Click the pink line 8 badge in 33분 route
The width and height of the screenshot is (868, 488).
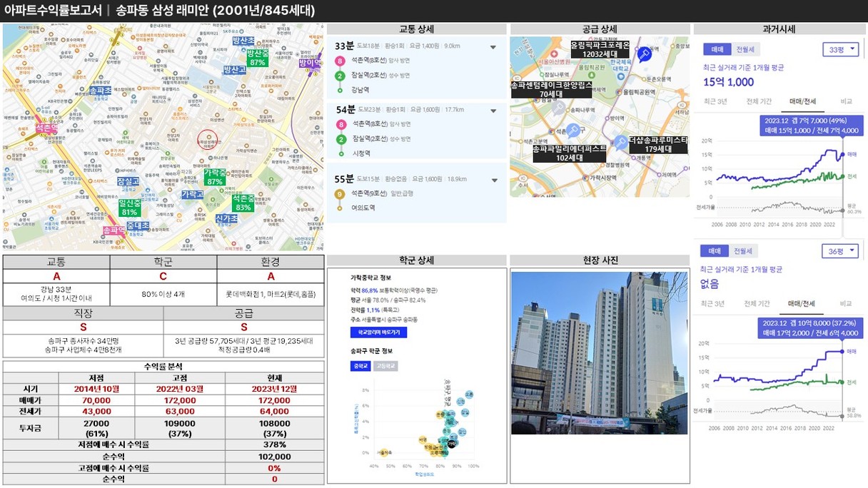click(x=340, y=61)
